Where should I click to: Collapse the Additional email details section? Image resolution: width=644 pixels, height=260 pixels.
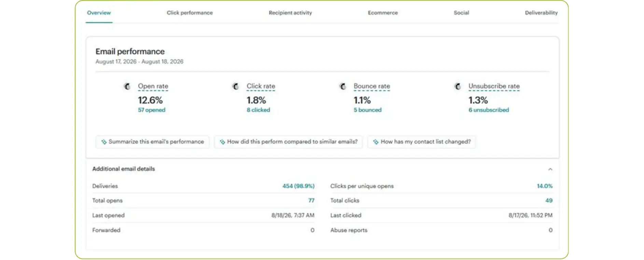tap(550, 169)
